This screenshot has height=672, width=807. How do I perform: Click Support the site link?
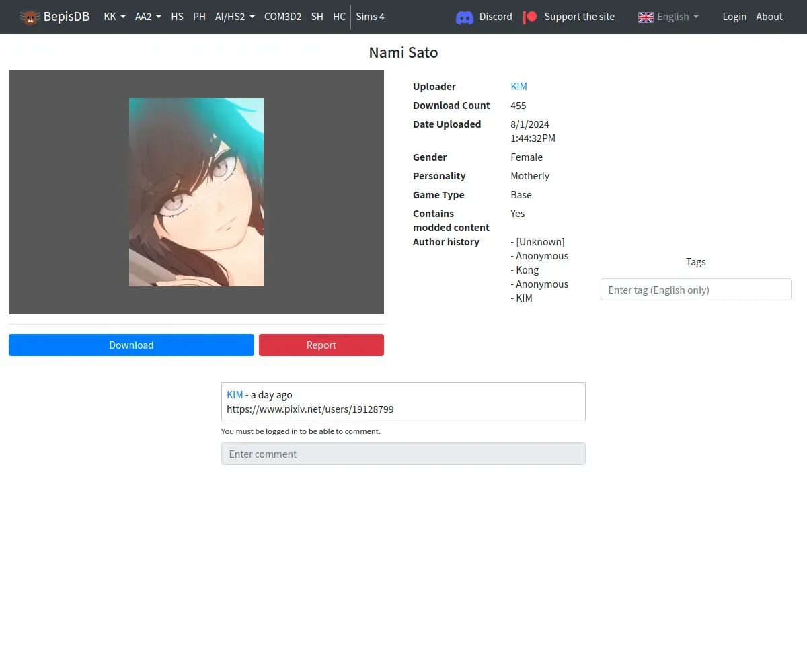point(579,17)
